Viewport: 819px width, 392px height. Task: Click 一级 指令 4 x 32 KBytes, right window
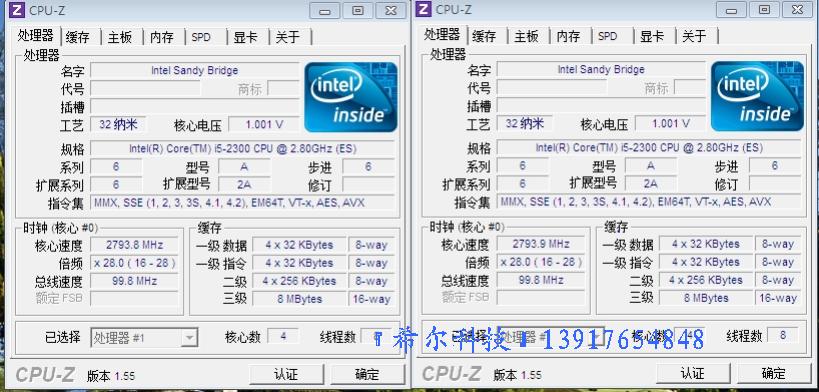click(706, 261)
